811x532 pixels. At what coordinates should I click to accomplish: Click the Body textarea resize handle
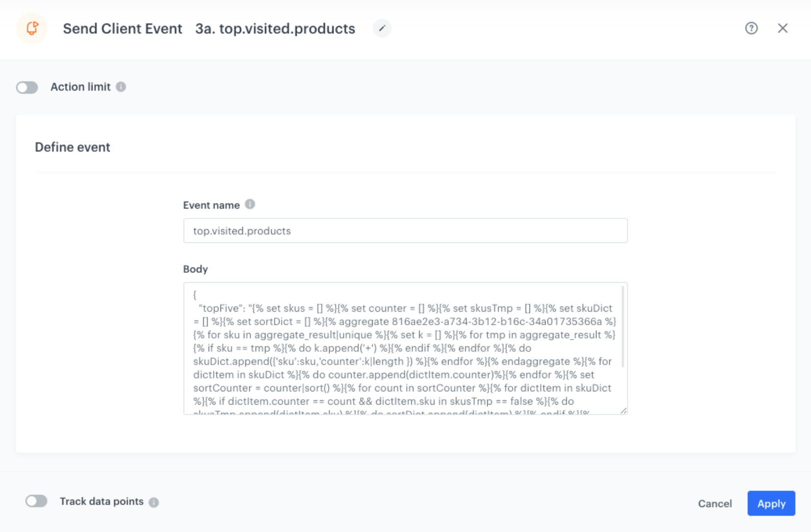(x=624, y=411)
